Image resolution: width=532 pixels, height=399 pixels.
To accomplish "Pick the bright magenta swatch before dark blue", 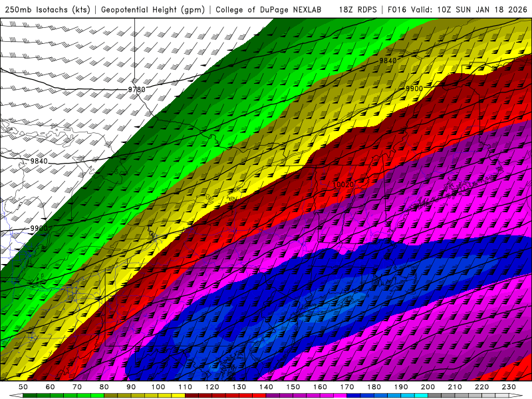I will pos(340,396).
